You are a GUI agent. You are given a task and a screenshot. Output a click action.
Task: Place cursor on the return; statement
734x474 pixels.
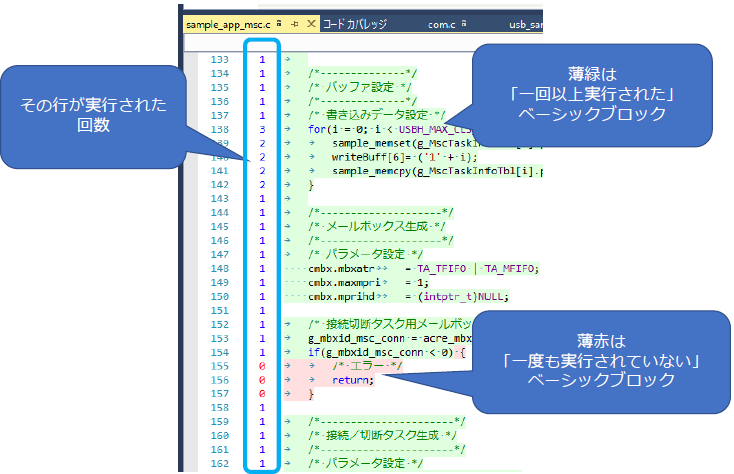tap(352, 380)
